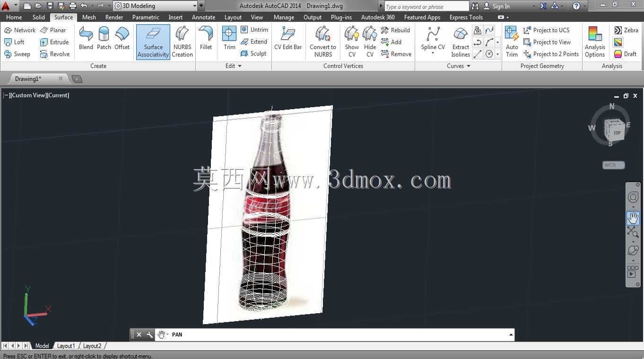
Task: Launch the Revolve surface command
Action: point(55,54)
